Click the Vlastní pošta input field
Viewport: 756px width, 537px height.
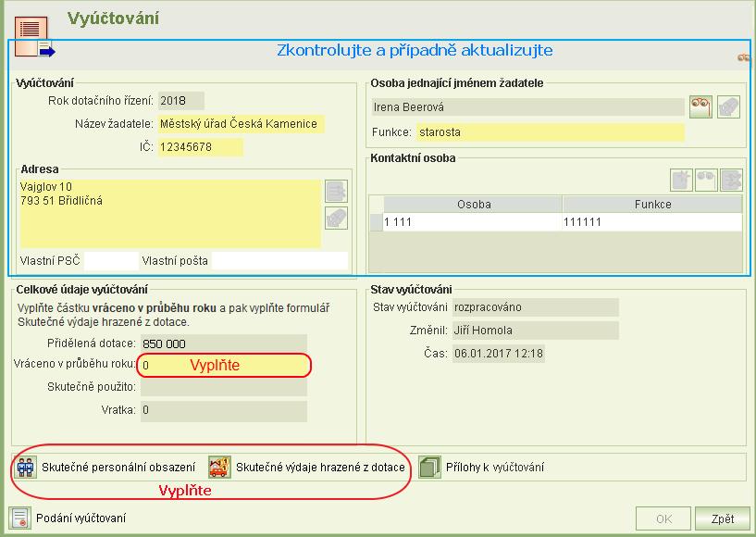(x=279, y=260)
